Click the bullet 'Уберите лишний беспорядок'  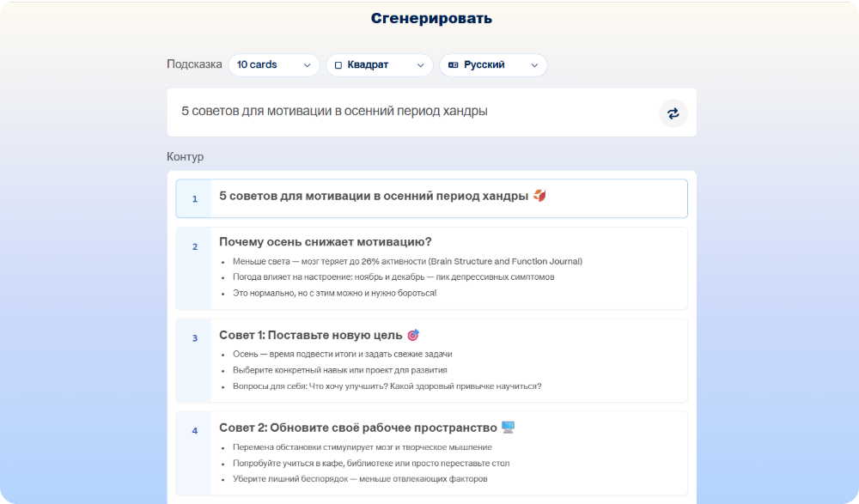[359, 478]
